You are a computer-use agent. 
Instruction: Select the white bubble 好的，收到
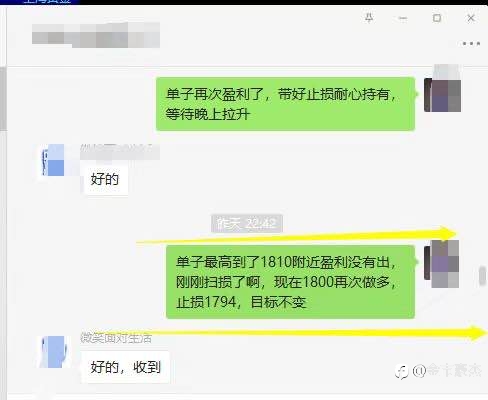(126, 367)
